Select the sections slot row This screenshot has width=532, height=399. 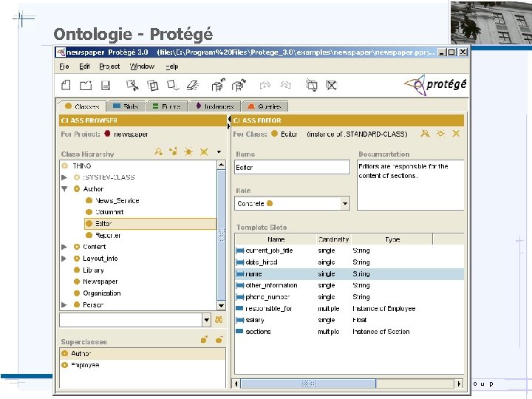tap(349, 332)
